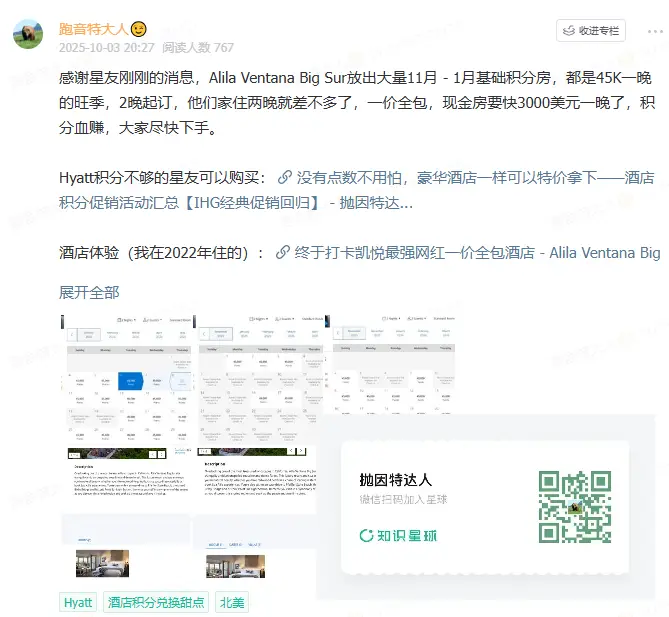The image size is (669, 617).
Task: Click the 知识星球 logo on the card
Action: [398, 535]
